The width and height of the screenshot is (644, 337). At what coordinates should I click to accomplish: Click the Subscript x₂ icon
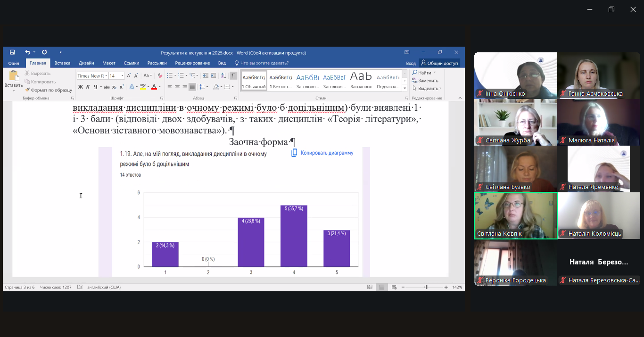(115, 87)
